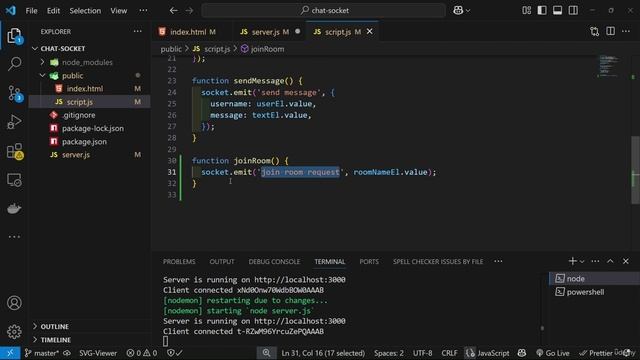
Task: Open the Run and Debug view
Action: pos(14,122)
